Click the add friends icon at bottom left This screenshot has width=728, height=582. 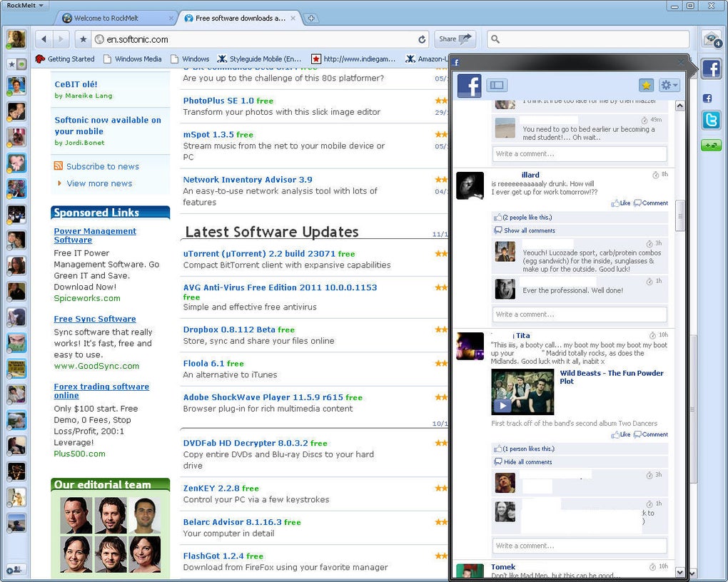[x=16, y=569]
